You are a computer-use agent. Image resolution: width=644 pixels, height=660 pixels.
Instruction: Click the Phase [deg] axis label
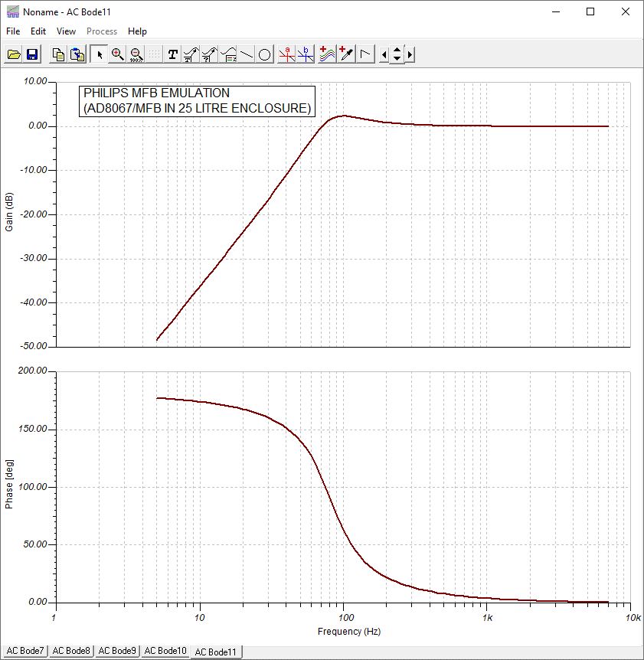9,485
